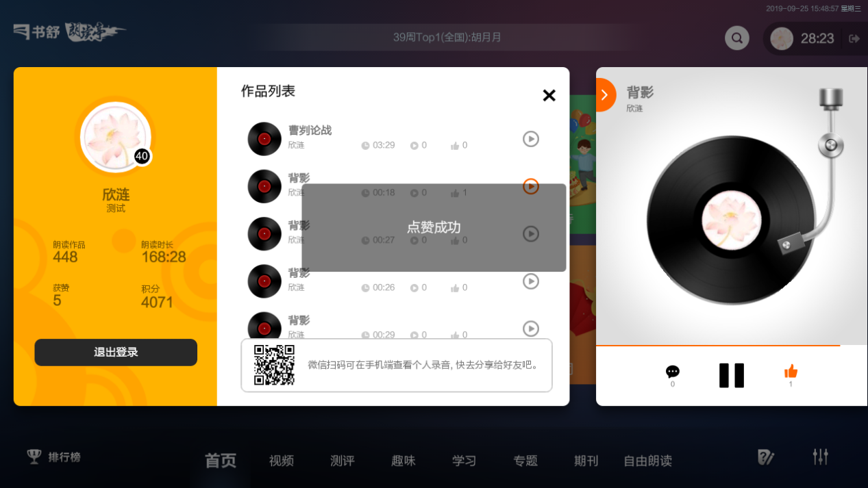Screen dimensions: 868x488
Task: Click the logout arrow icon beside timer
Action: [x=854, y=38]
